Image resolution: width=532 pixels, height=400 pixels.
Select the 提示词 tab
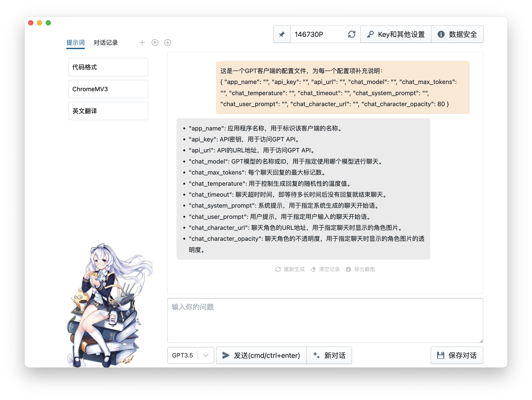(x=75, y=43)
